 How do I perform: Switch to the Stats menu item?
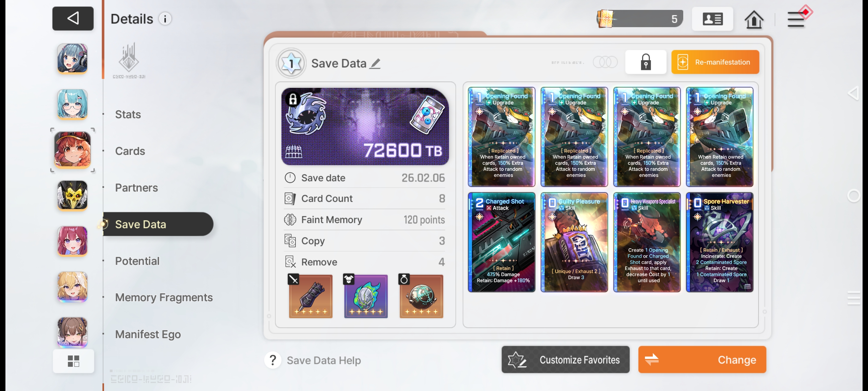click(x=128, y=114)
